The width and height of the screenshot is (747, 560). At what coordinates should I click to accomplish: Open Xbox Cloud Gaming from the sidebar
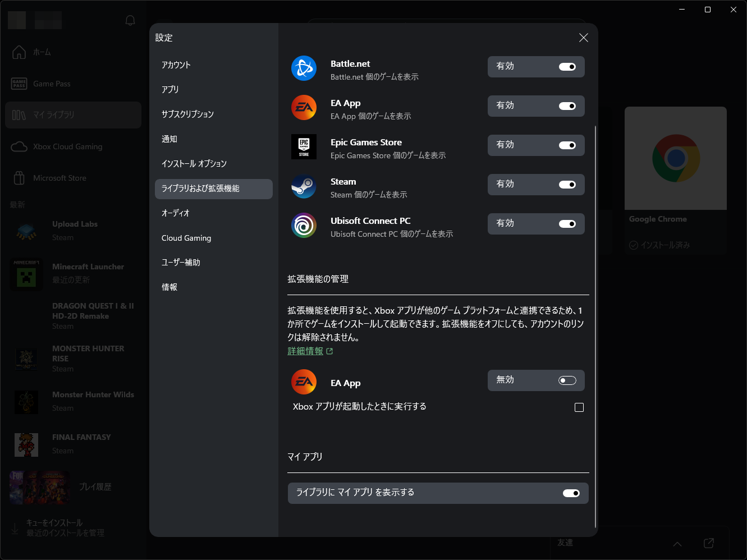tap(67, 146)
